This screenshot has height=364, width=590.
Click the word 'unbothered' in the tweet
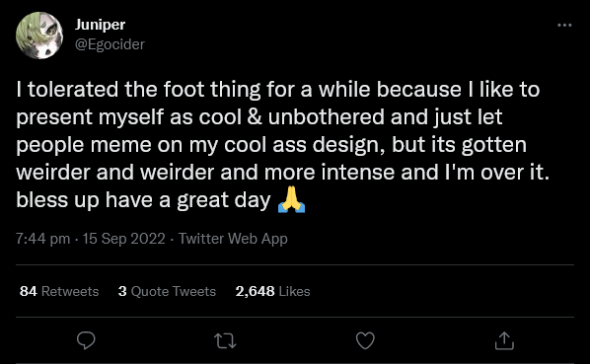tap(327, 117)
